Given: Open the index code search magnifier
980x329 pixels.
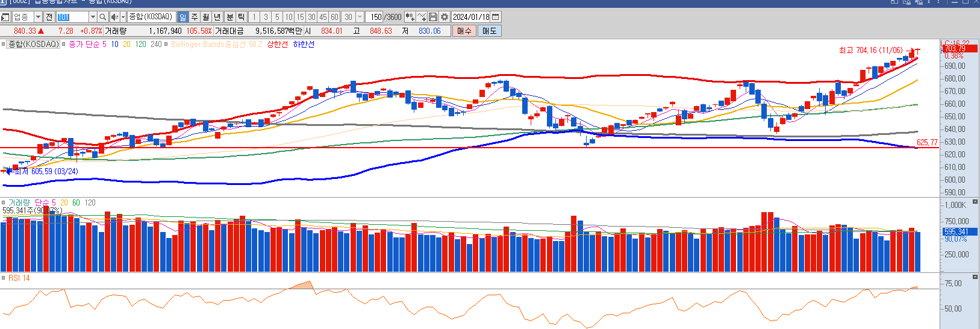Looking at the screenshot, I should (103, 17).
